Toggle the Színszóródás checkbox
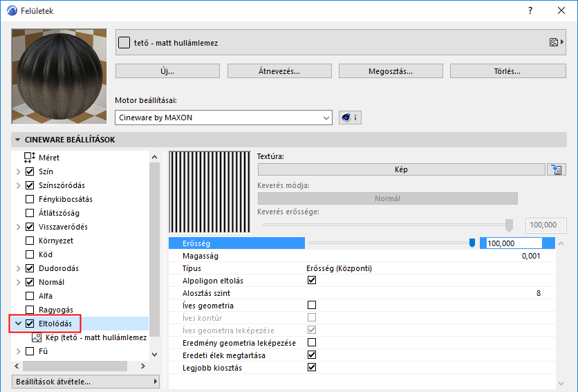Viewport: 578px width, 392px height. 30,185
